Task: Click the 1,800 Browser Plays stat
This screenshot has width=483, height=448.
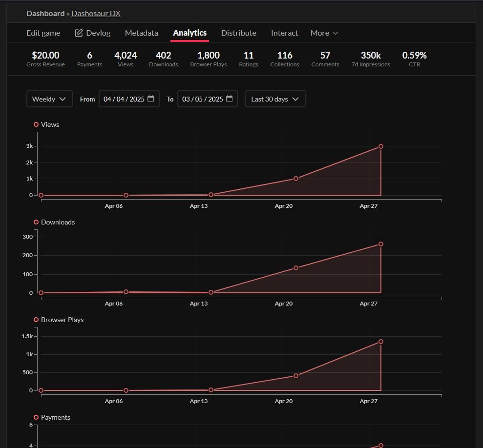Action: coord(209,59)
